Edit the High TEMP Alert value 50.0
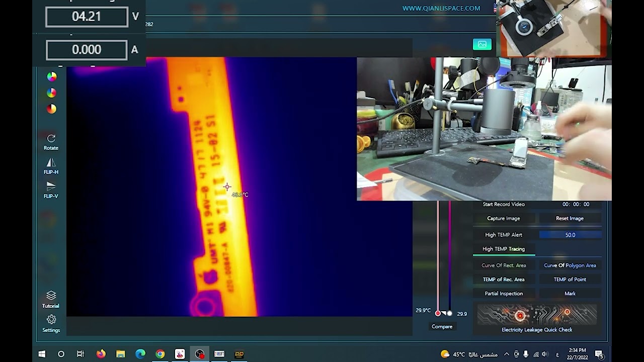The image size is (644, 362). click(x=570, y=235)
